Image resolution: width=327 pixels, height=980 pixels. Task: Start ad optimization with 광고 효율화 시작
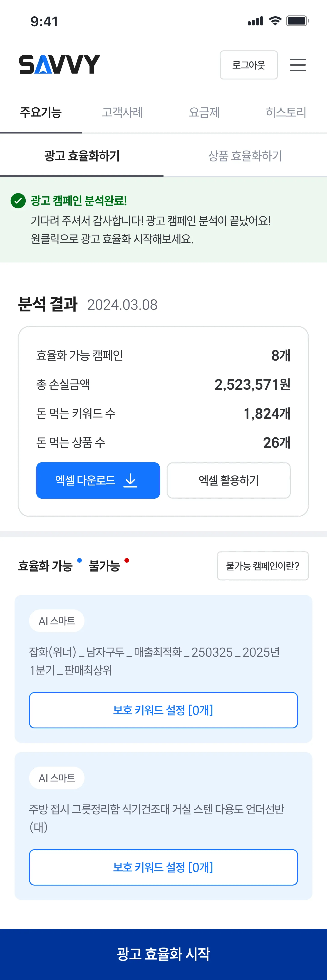coord(163,954)
